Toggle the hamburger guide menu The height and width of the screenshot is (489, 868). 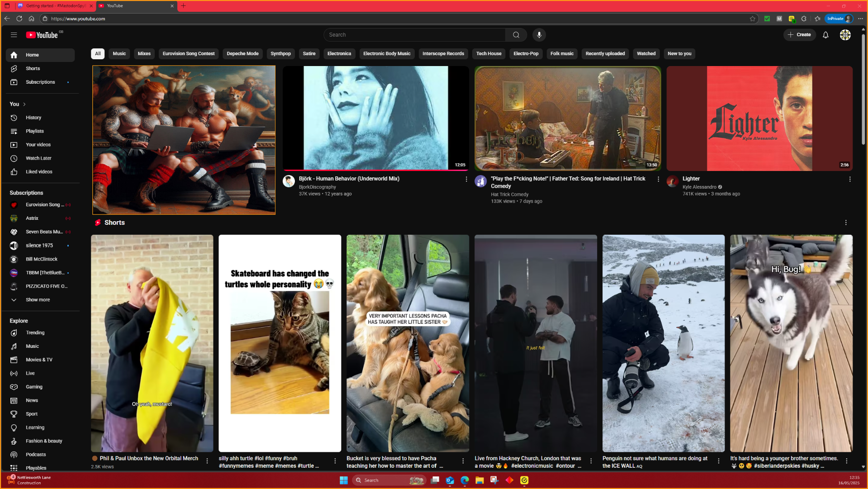[x=14, y=35]
